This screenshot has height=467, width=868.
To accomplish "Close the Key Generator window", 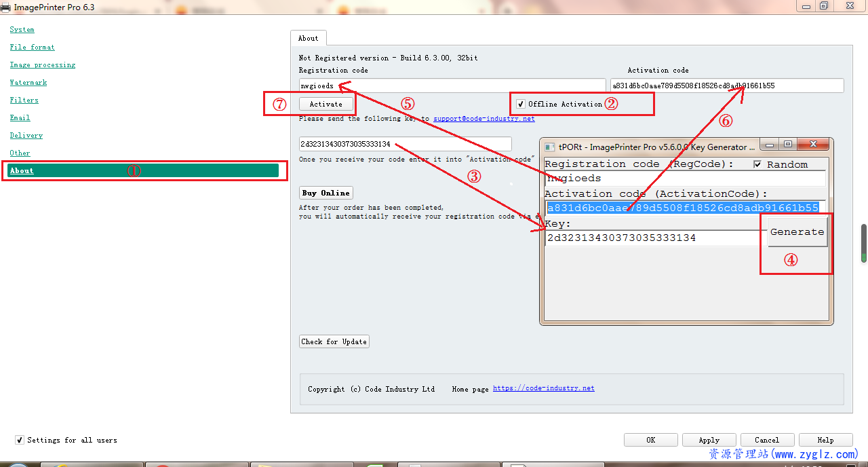I will tap(812, 145).
